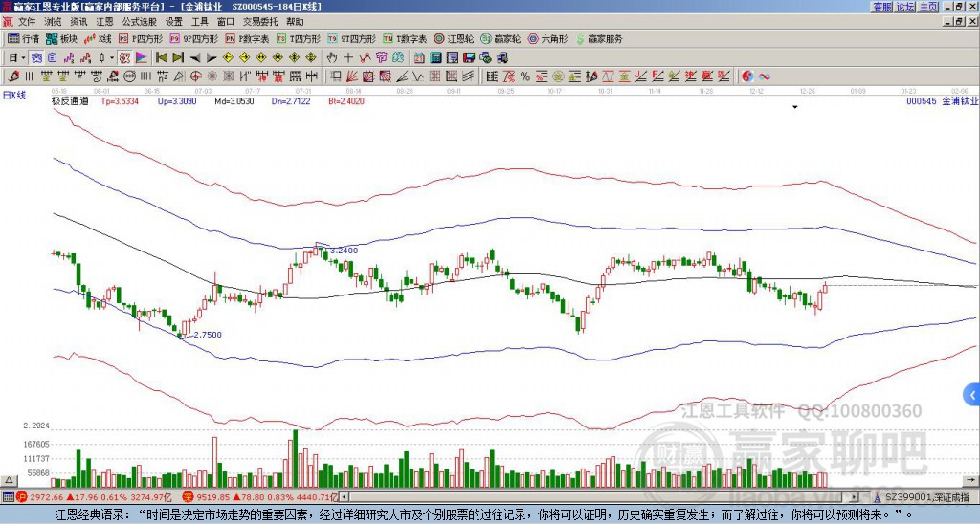Screen dimensions: 980x524
Task: Click the black left-arrow move icon
Action: (x=195, y=58)
